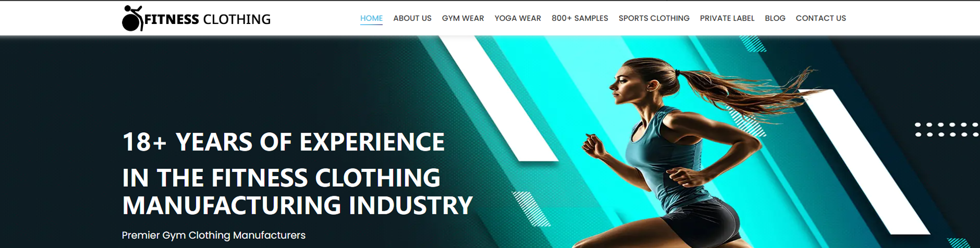Select GYM WEAR in navigation
Image resolution: width=980 pixels, height=248 pixels.
click(462, 18)
